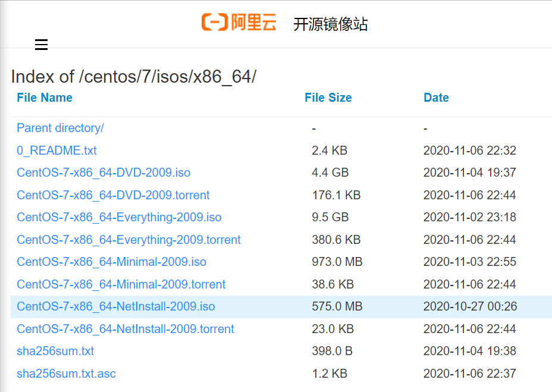Download the Minimal-2009.iso image
This screenshot has width=552, height=392.
111,262
